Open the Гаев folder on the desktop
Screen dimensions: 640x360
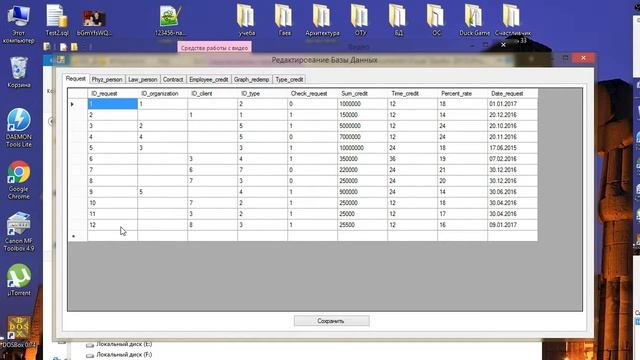[284, 20]
